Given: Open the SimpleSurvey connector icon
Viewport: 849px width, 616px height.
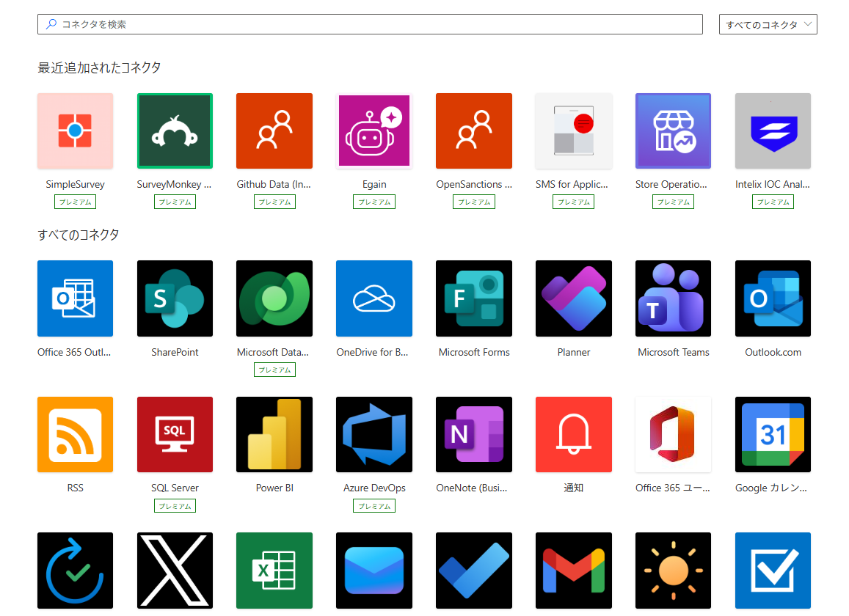Looking at the screenshot, I should click(76, 131).
